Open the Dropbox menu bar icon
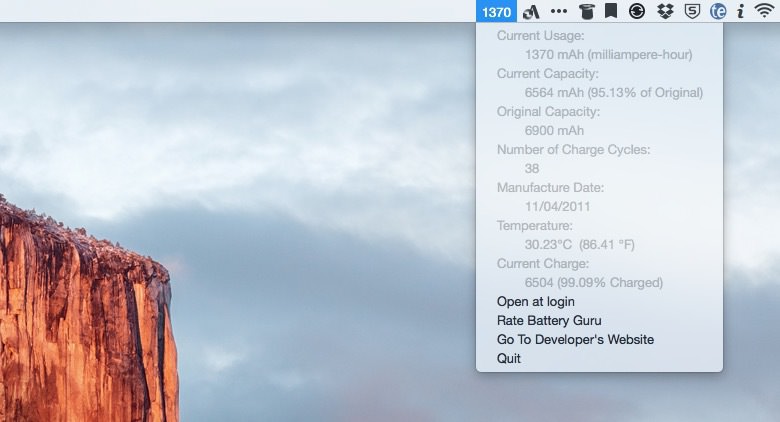This screenshot has height=422, width=780. 665,11
